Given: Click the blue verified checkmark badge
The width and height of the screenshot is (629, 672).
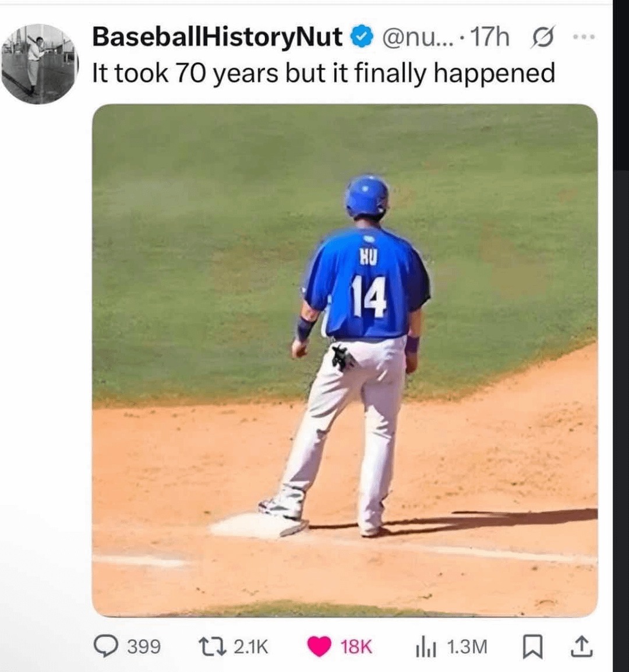Looking at the screenshot, I should click(x=362, y=38).
